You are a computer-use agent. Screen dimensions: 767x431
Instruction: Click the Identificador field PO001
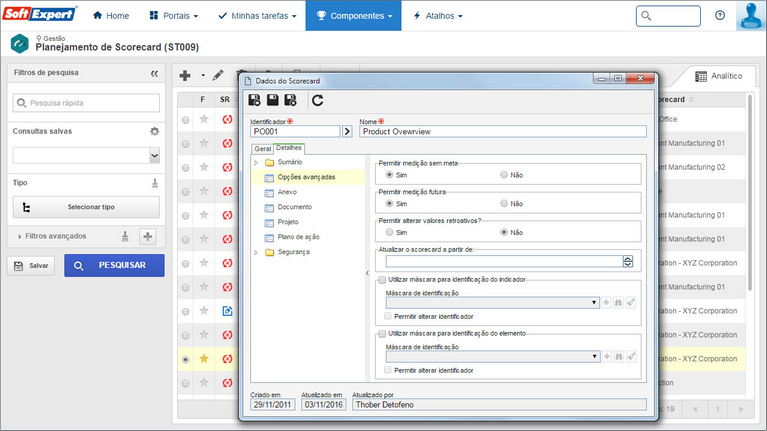pyautogui.click(x=295, y=131)
